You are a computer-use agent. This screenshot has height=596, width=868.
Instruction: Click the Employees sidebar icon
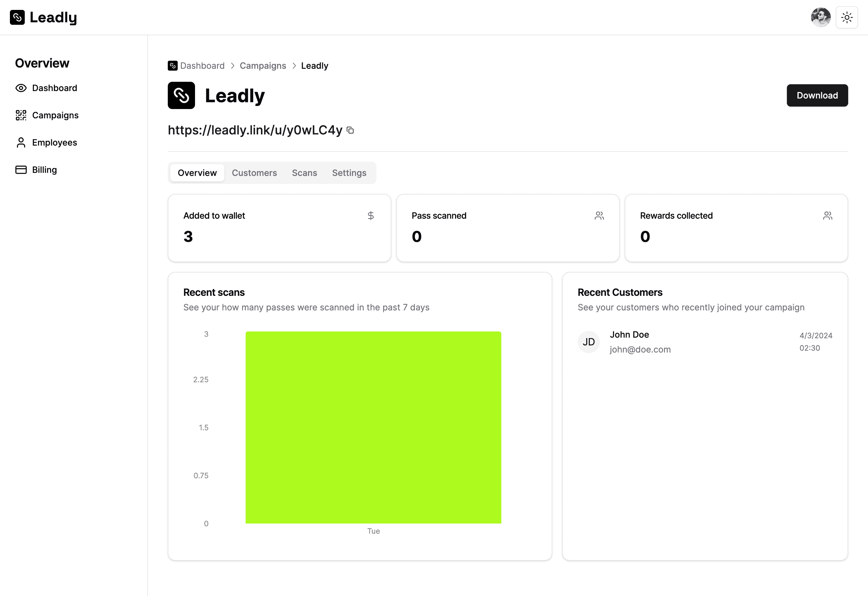(21, 142)
